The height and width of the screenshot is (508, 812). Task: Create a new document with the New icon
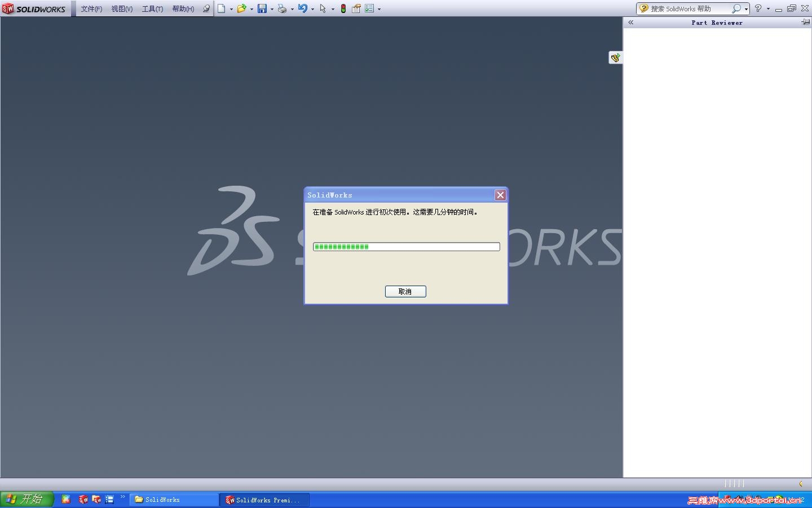coord(222,8)
